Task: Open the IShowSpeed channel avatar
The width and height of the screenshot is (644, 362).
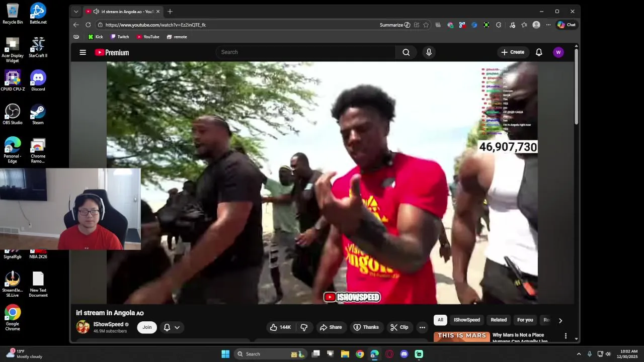Action: [83, 327]
